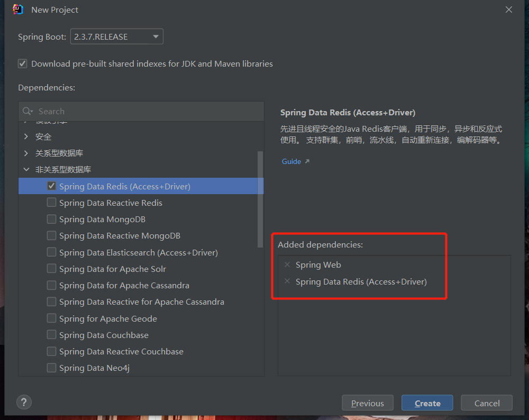Expand the 安全 category
The image size is (529, 420).
[26, 136]
